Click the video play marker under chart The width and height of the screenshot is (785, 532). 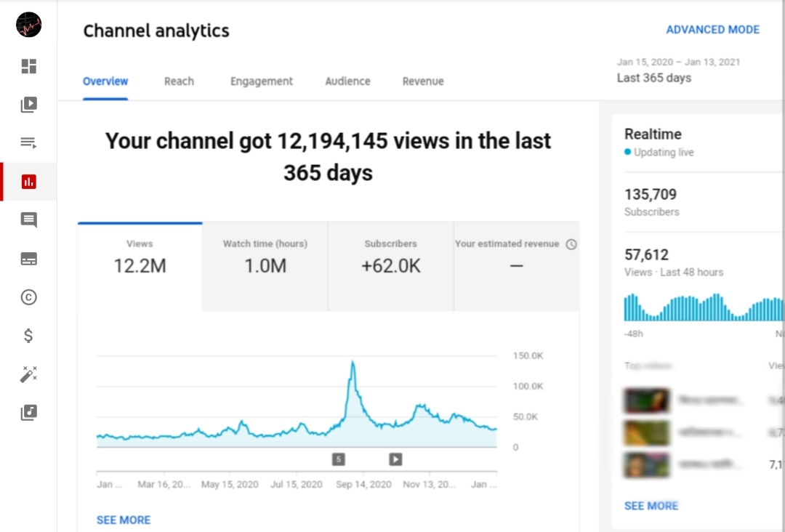pyautogui.click(x=395, y=459)
